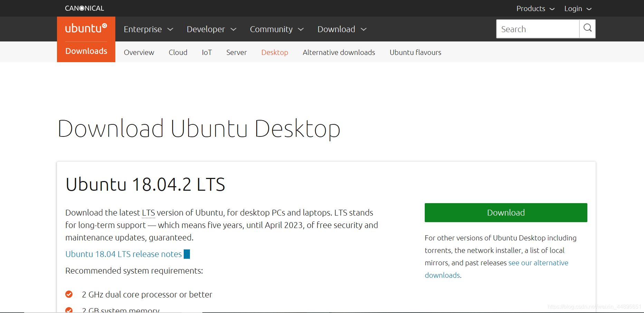
Task: Click the Ubuntu 18.04.2 LTS heading
Action: click(145, 184)
